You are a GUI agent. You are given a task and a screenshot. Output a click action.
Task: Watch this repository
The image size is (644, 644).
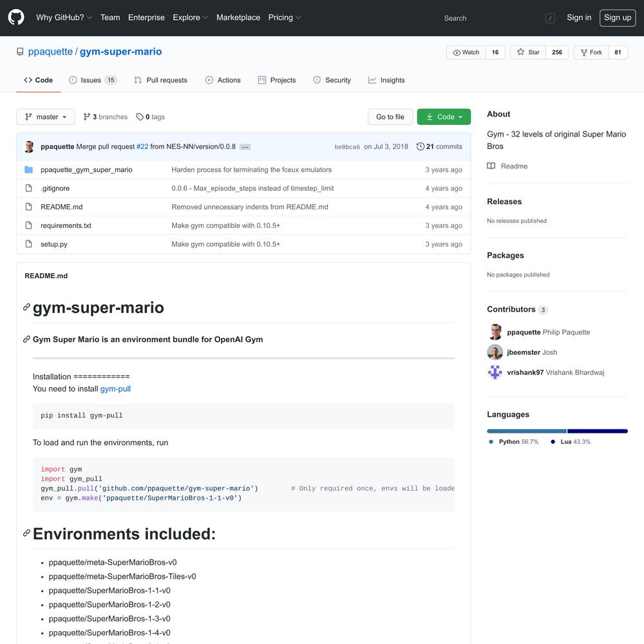(466, 52)
